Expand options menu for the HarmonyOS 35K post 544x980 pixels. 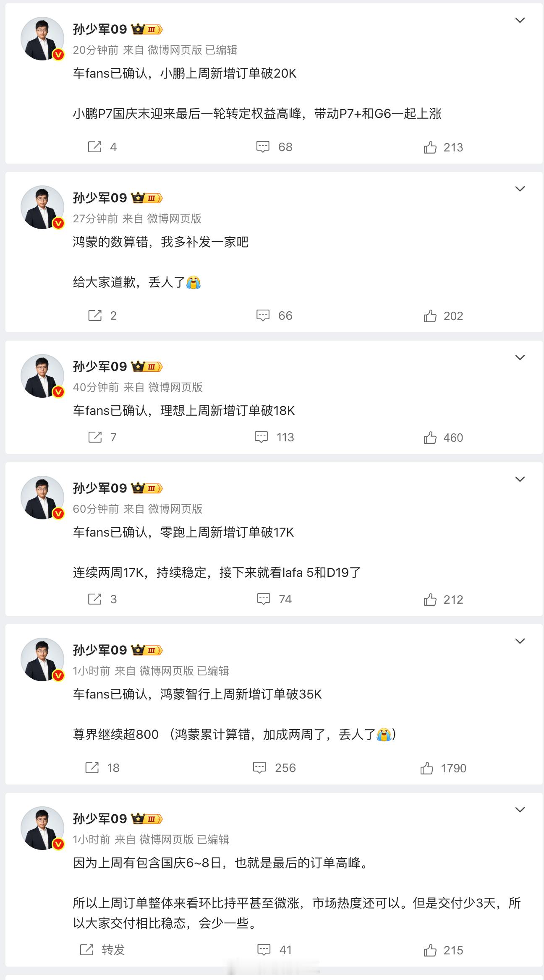point(520,641)
